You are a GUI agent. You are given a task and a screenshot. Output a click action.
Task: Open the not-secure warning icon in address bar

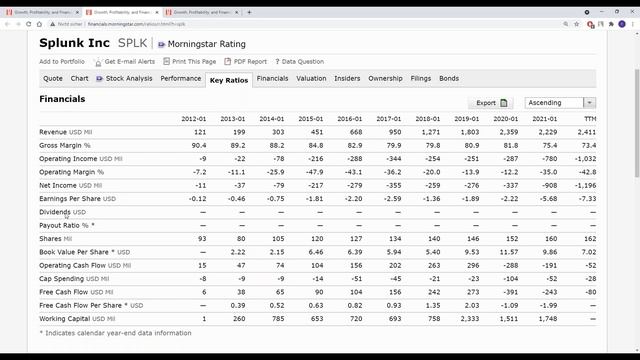[53, 24]
